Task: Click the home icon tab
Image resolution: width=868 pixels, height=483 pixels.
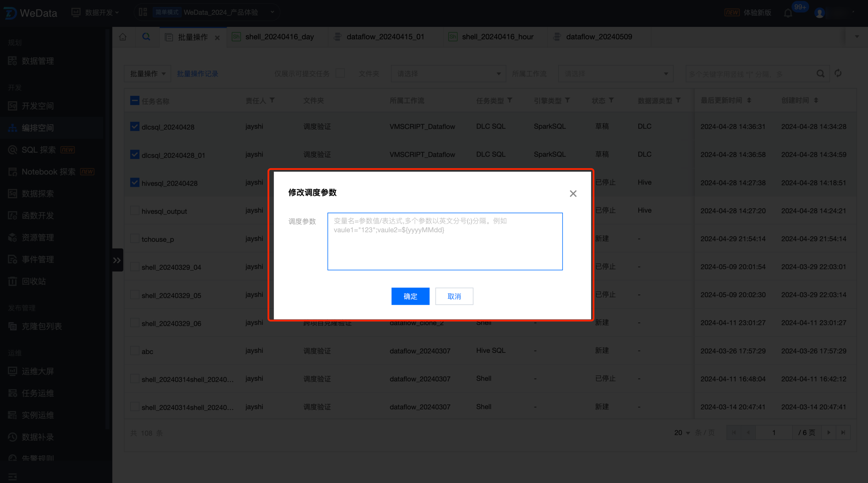Action: (x=123, y=37)
